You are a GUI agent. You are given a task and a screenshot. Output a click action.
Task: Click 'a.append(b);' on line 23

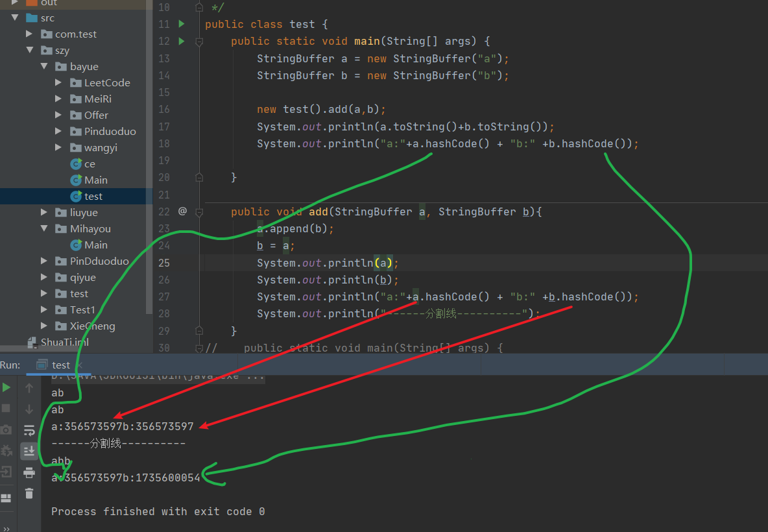[295, 229]
